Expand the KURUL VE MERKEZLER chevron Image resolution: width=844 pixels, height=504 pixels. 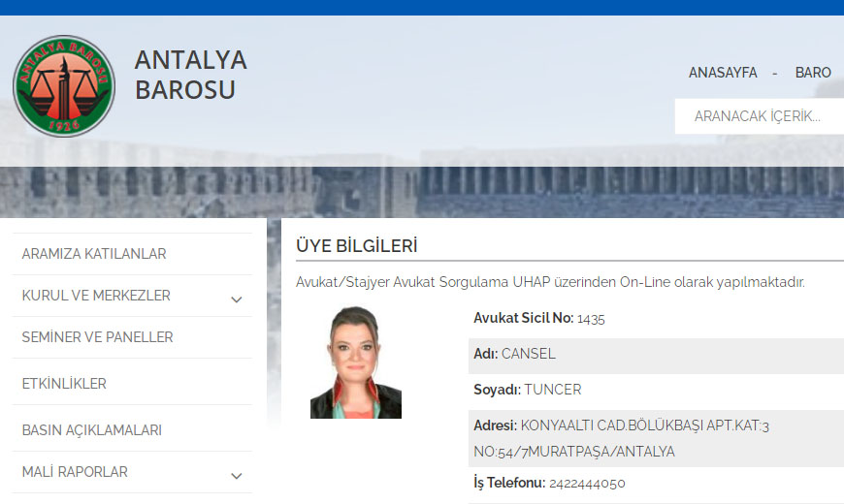coord(237,299)
